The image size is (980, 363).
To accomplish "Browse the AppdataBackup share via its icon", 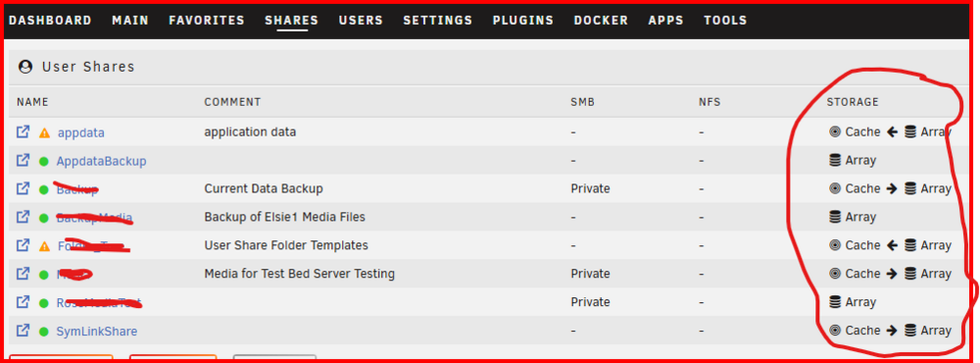I will pos(24,160).
